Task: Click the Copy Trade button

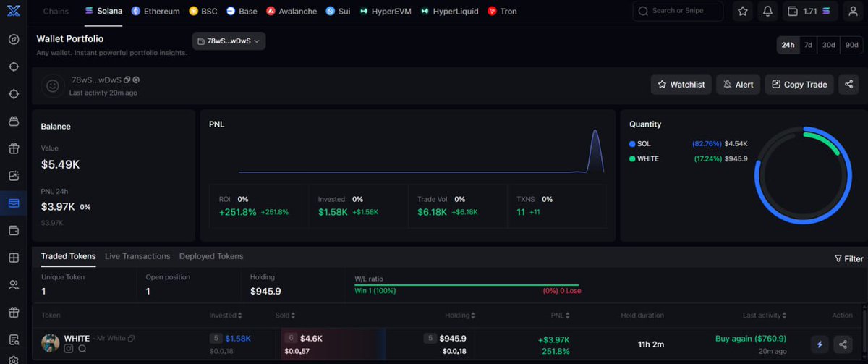Action: 799,85
